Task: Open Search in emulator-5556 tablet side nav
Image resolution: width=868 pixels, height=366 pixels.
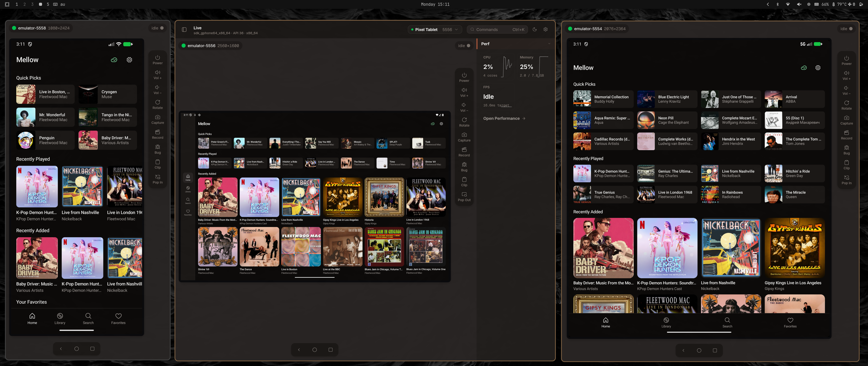Action: coord(188,201)
